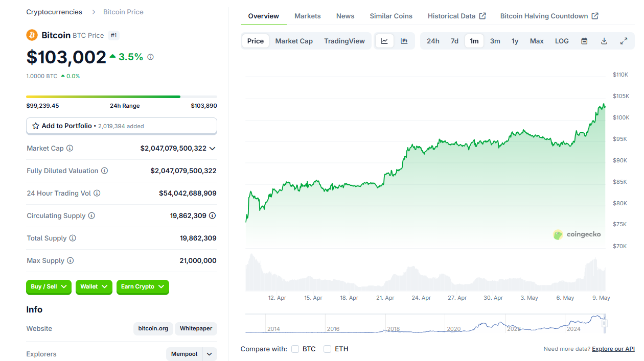Click Add to Portfolio button

point(122,126)
